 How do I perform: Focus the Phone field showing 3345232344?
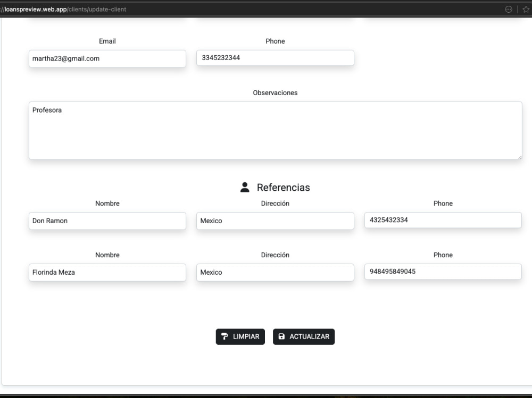275,58
